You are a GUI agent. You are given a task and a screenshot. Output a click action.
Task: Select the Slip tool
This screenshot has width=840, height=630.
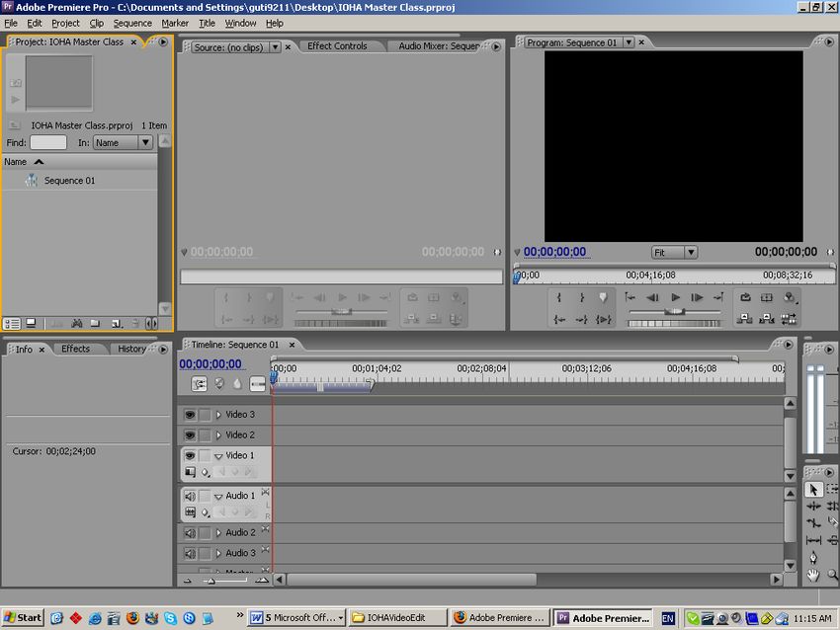click(x=813, y=540)
